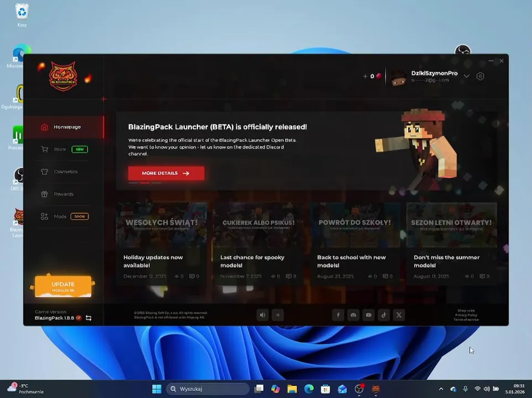Click the Store cart icon
The image size is (532, 398).
[44, 149]
